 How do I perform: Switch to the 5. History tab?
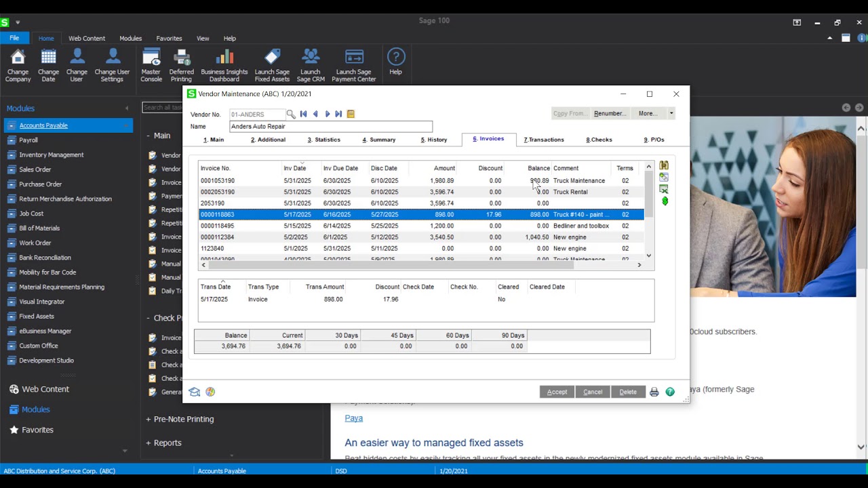click(x=434, y=140)
